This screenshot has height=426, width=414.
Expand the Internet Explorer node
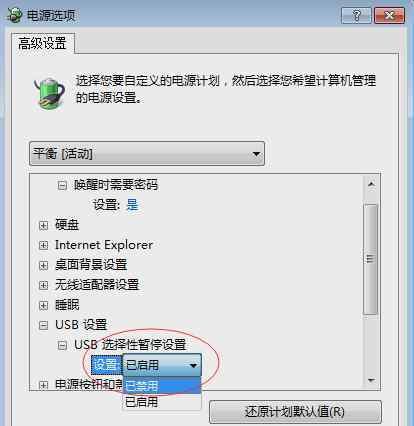(x=43, y=246)
